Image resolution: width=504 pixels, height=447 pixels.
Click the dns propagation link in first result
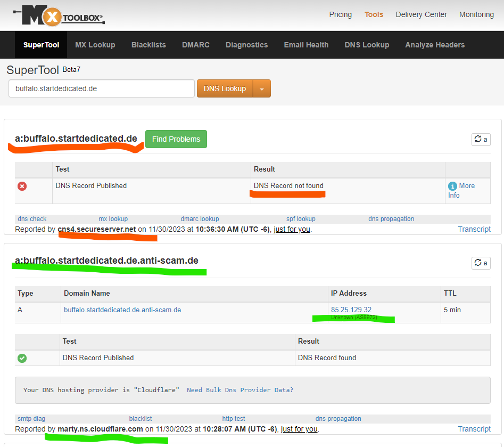391,219
